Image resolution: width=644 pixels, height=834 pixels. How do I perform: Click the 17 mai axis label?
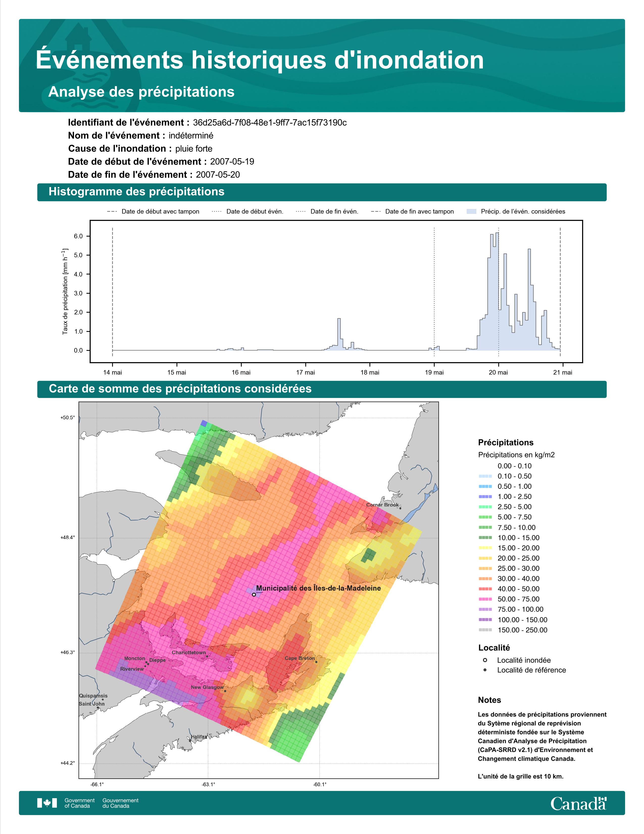306,372
